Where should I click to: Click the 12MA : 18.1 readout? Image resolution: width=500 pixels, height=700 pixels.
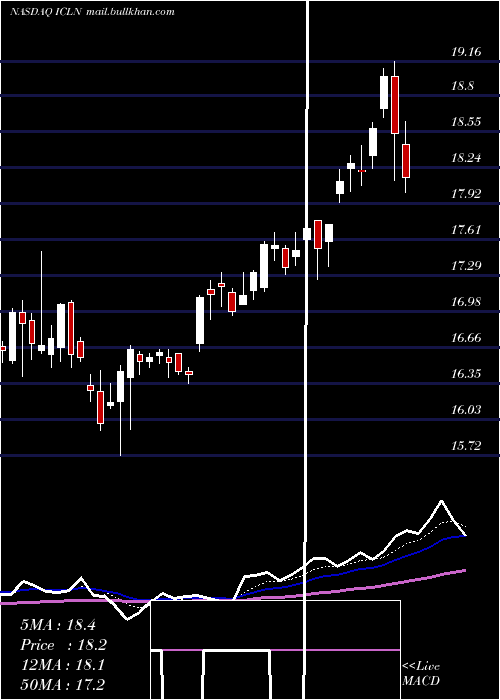(x=62, y=665)
